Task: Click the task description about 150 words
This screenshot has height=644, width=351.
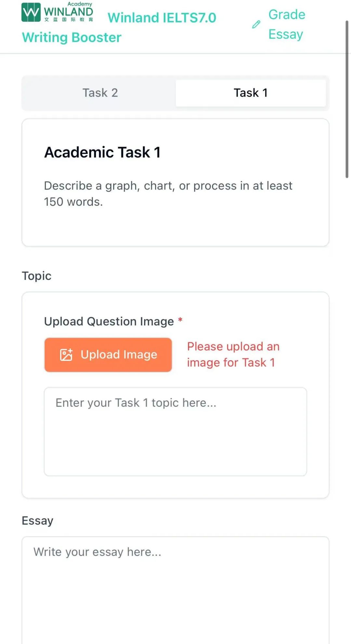Action: [168, 194]
